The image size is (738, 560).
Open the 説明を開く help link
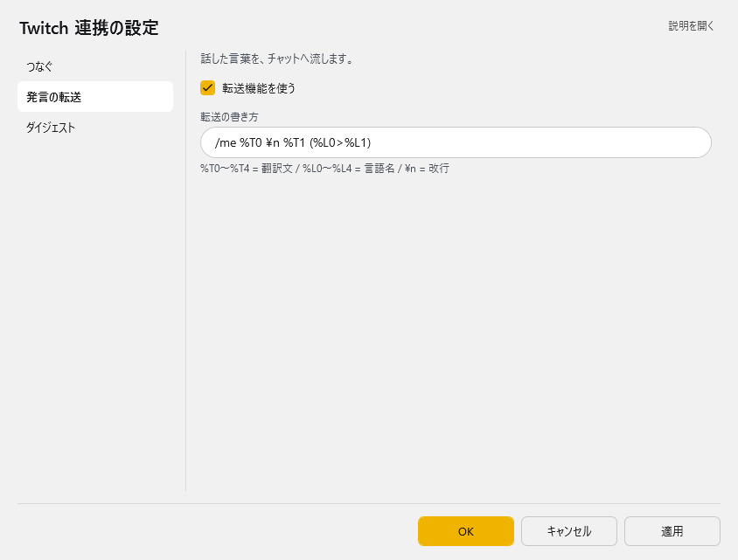click(691, 26)
